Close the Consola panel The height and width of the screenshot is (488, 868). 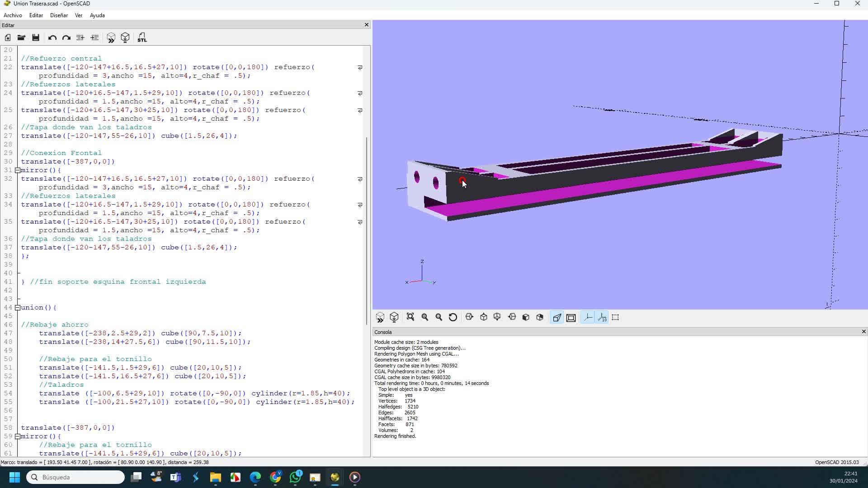click(863, 332)
